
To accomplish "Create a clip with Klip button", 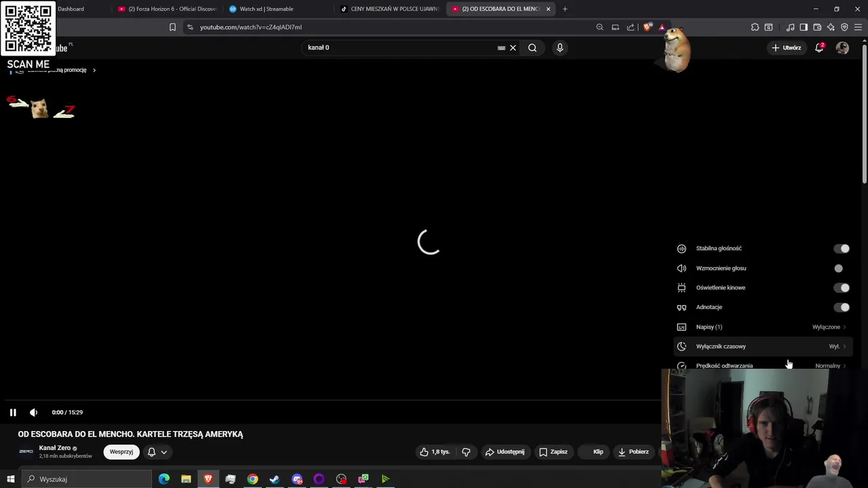I will coord(594,452).
